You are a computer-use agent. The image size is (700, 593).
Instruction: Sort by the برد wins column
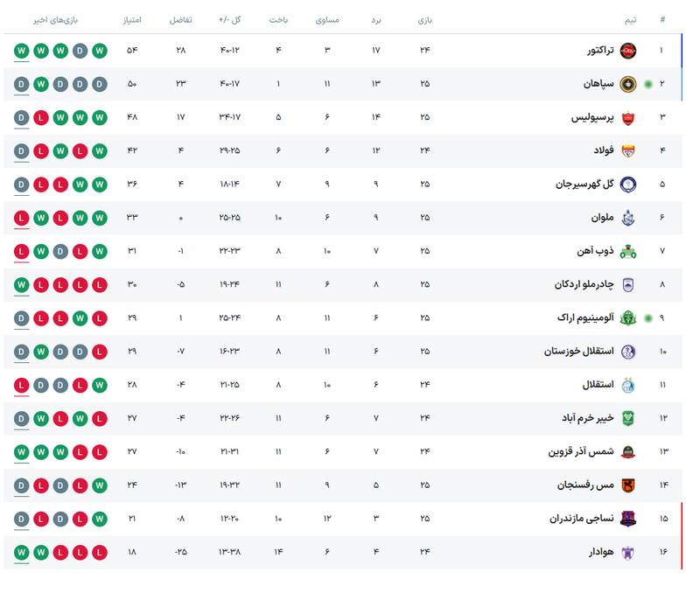[x=376, y=19]
